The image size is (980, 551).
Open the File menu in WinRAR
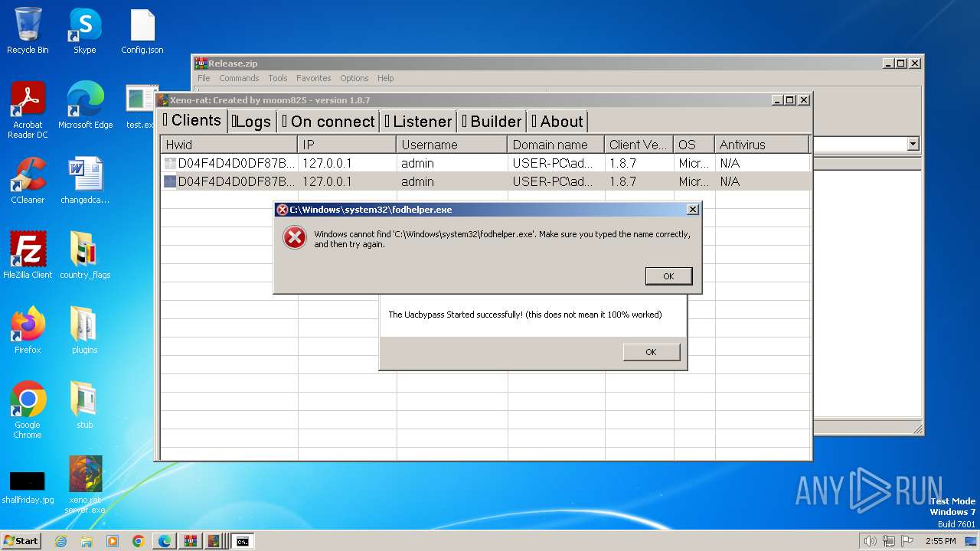point(204,78)
